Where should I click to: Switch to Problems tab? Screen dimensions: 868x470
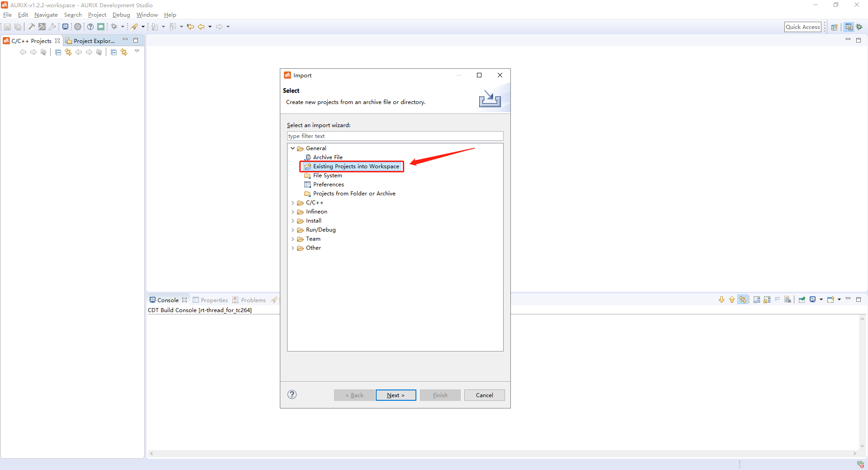249,300
